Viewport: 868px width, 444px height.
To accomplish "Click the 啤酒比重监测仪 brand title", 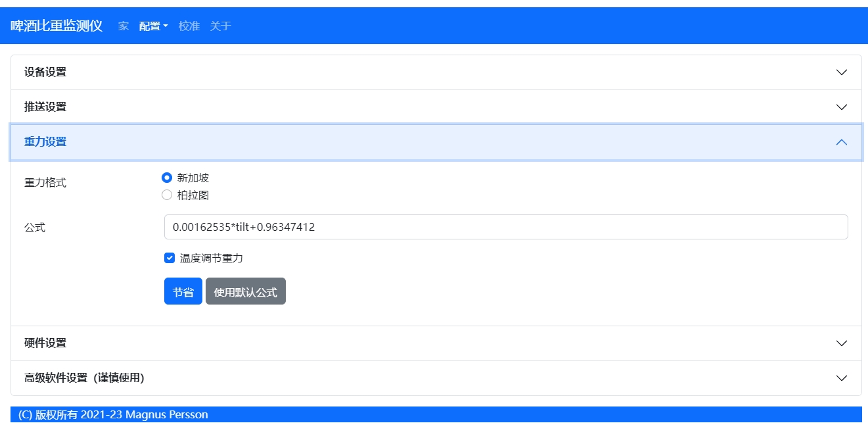I will tap(57, 26).
